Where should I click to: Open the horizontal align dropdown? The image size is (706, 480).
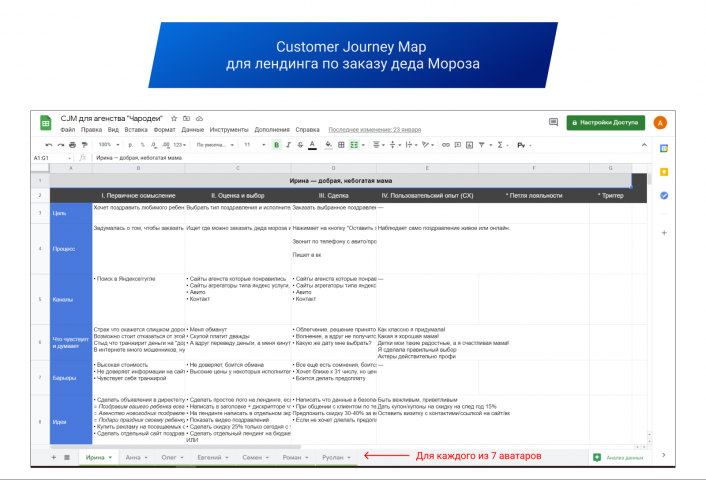pyautogui.click(x=379, y=145)
